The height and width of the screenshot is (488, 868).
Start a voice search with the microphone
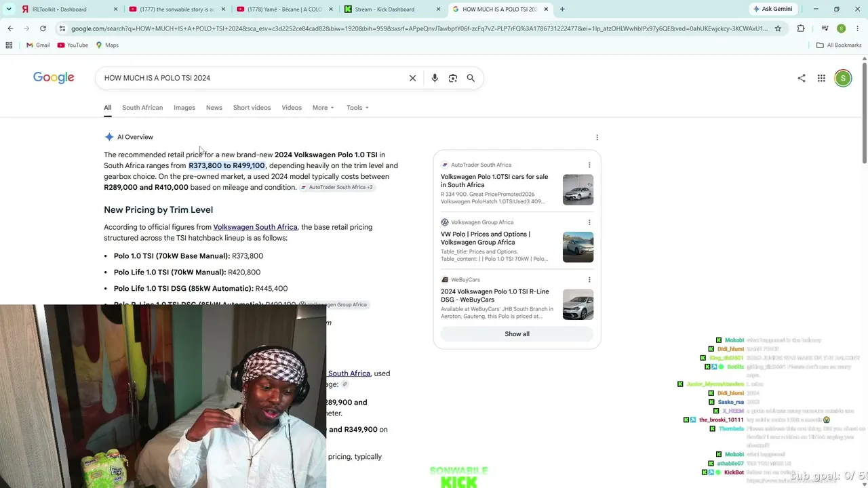coord(435,78)
